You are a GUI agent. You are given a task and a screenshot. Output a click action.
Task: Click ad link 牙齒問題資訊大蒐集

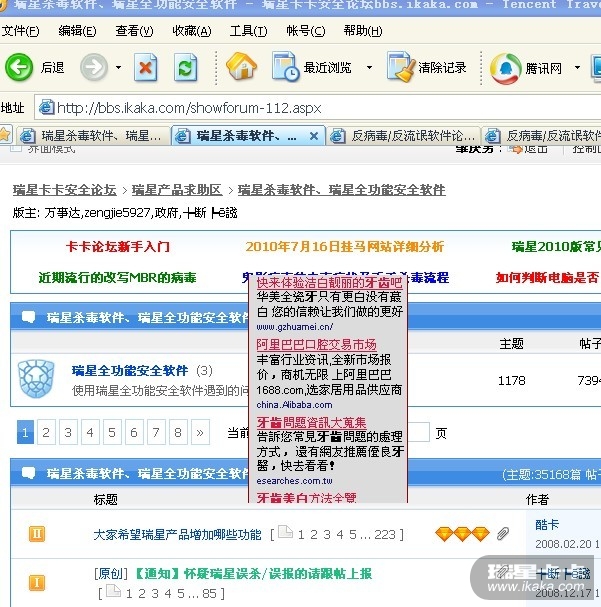311,422
